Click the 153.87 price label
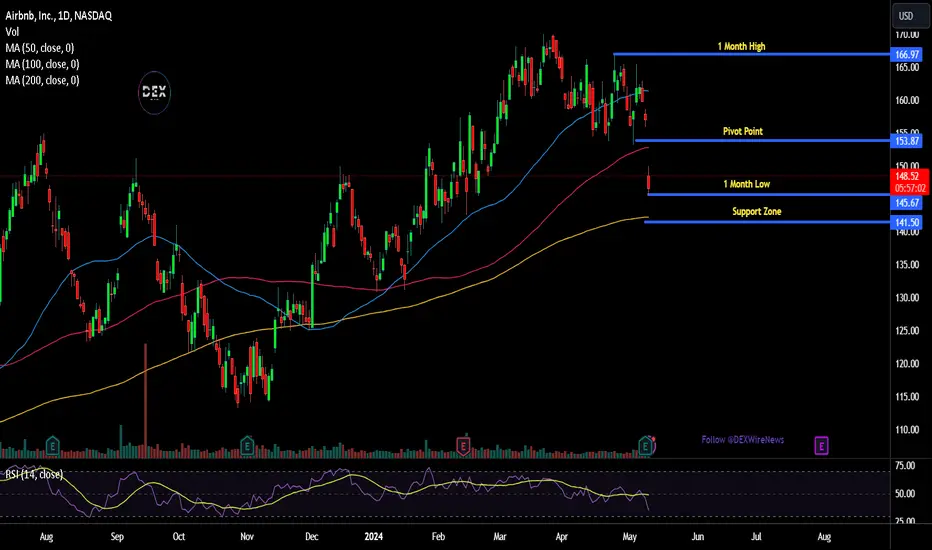932x550 pixels. click(907, 141)
